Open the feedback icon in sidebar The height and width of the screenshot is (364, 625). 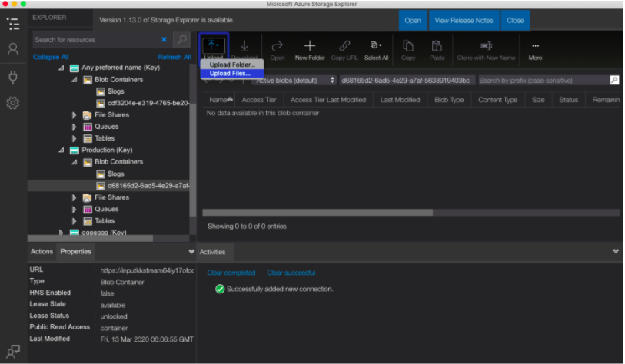(13, 351)
